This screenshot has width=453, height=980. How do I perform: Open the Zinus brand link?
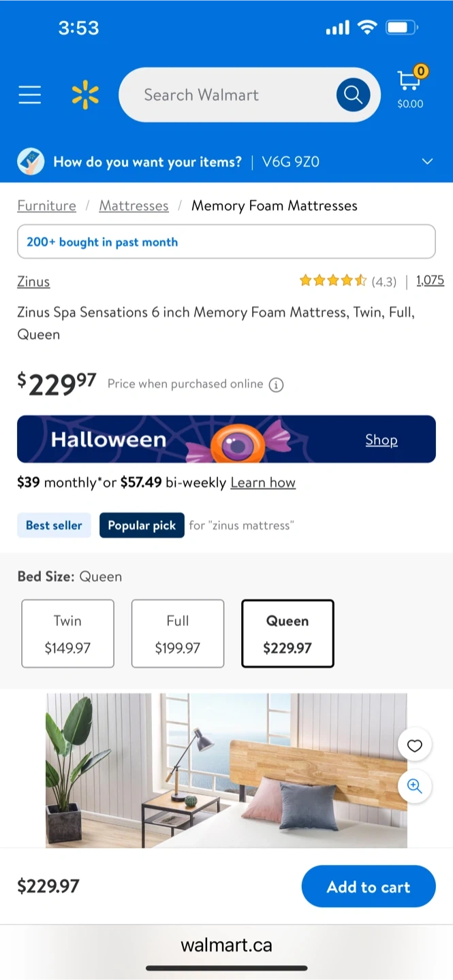pyautogui.click(x=33, y=282)
